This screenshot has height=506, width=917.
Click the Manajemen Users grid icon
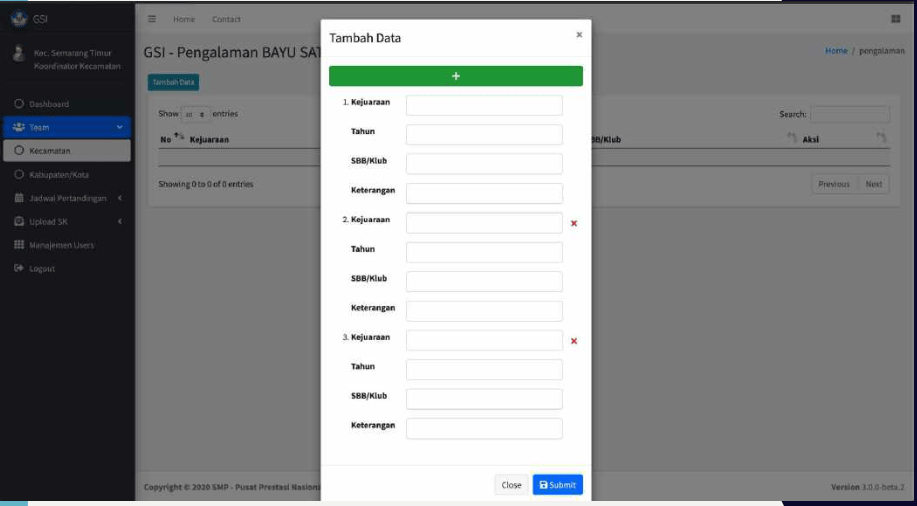pos(19,245)
